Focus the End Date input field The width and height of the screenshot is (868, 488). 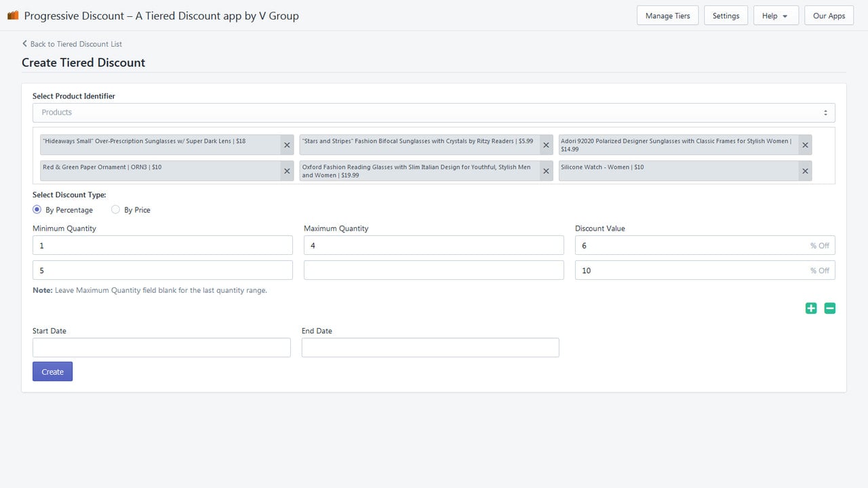[x=431, y=348]
